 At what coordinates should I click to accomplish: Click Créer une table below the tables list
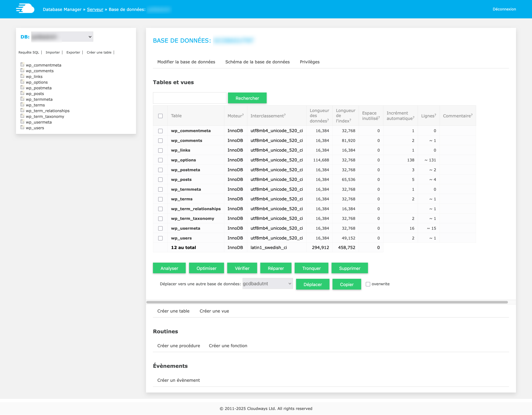[173, 311]
